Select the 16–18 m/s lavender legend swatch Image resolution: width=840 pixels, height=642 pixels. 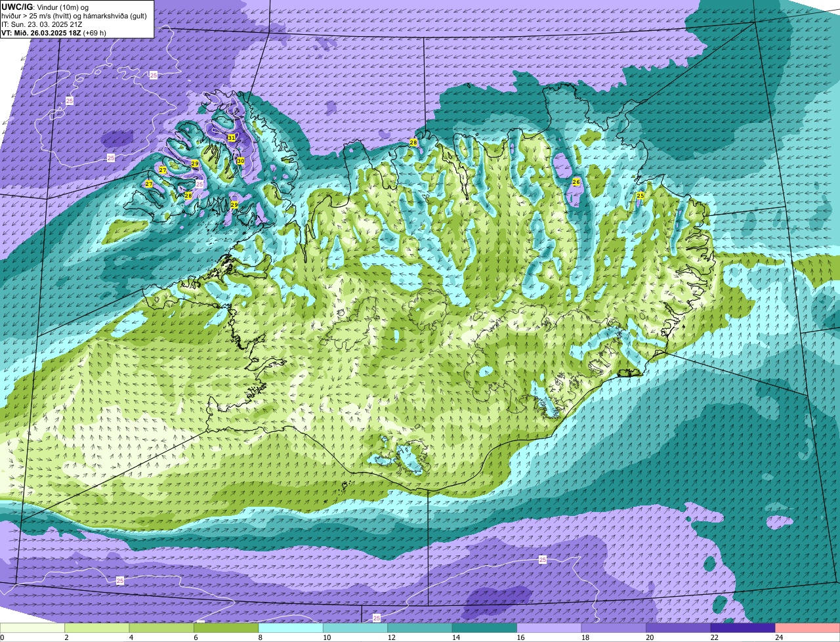tap(549, 628)
